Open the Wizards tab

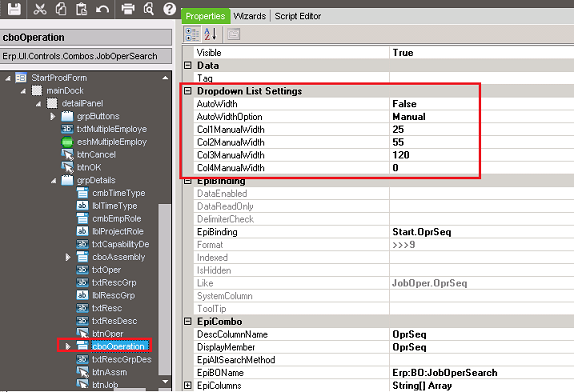(250, 16)
